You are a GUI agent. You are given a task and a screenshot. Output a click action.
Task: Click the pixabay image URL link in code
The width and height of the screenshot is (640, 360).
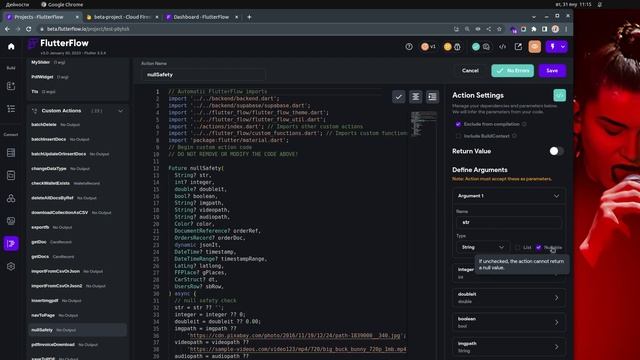(295, 336)
